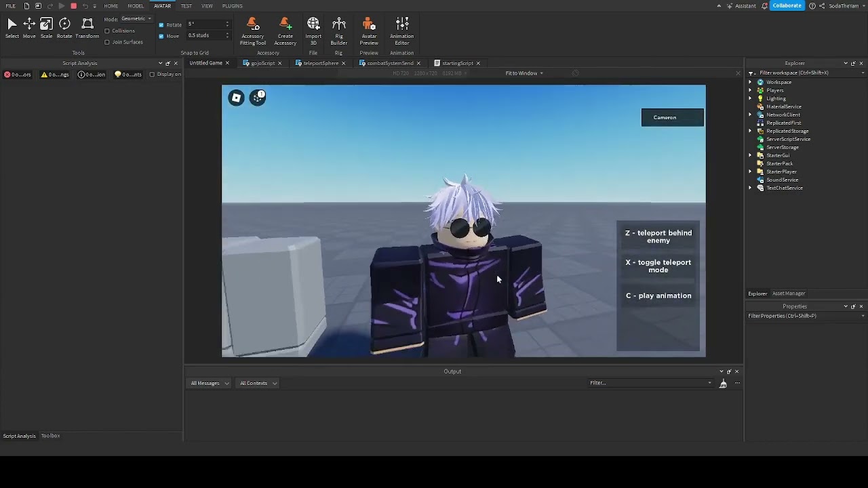Switch to the teleportSphere script tab

point(320,63)
